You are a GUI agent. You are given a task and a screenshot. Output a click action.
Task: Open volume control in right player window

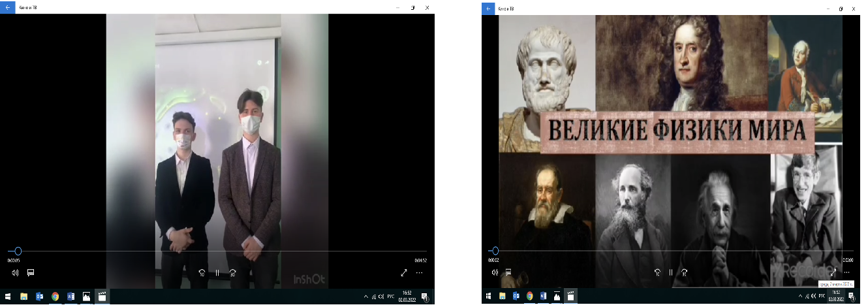point(495,272)
